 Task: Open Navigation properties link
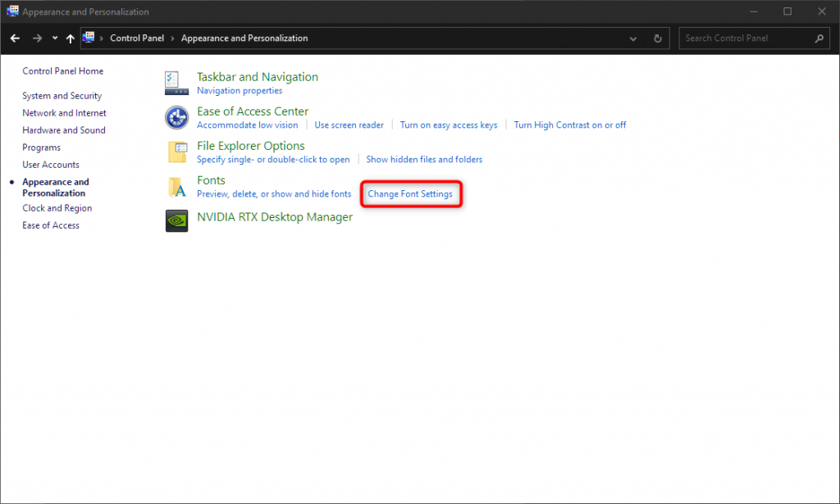tap(240, 90)
